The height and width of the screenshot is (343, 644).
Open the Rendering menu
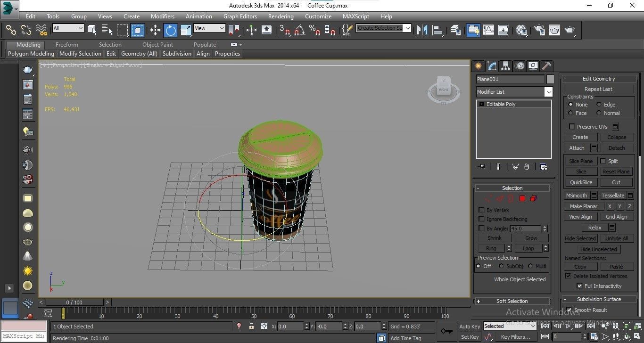[x=281, y=16]
